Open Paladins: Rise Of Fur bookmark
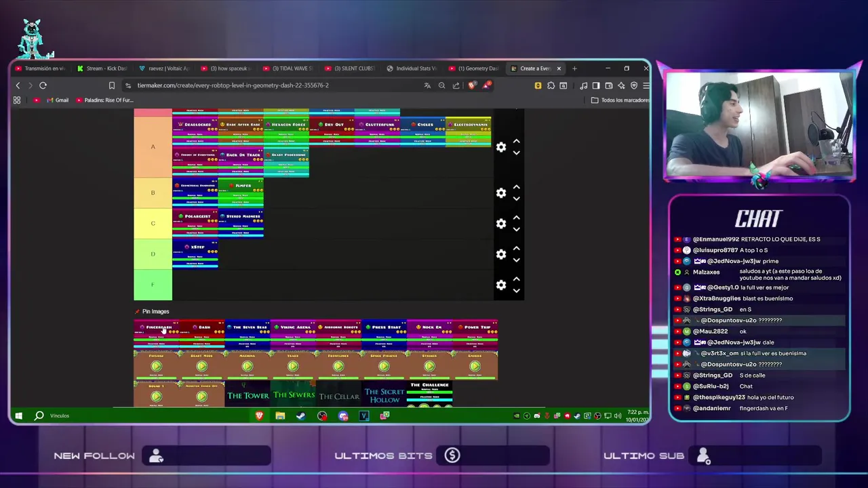Image resolution: width=868 pixels, height=488 pixels. [104, 100]
